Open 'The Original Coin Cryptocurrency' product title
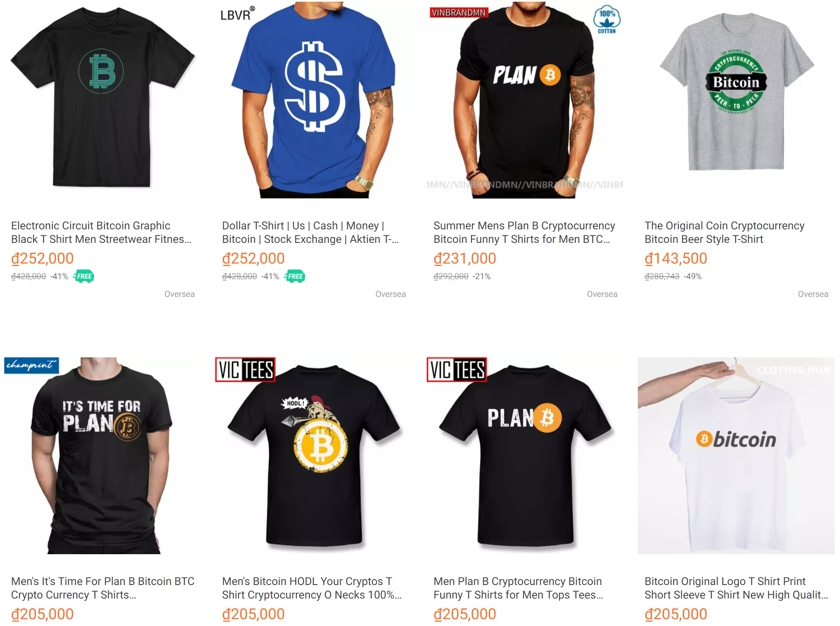Image resolution: width=840 pixels, height=626 pixels. (724, 232)
